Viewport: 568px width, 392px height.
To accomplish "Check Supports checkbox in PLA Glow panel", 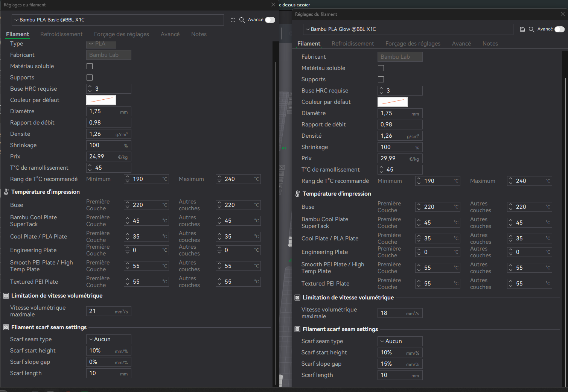I will pos(381,79).
